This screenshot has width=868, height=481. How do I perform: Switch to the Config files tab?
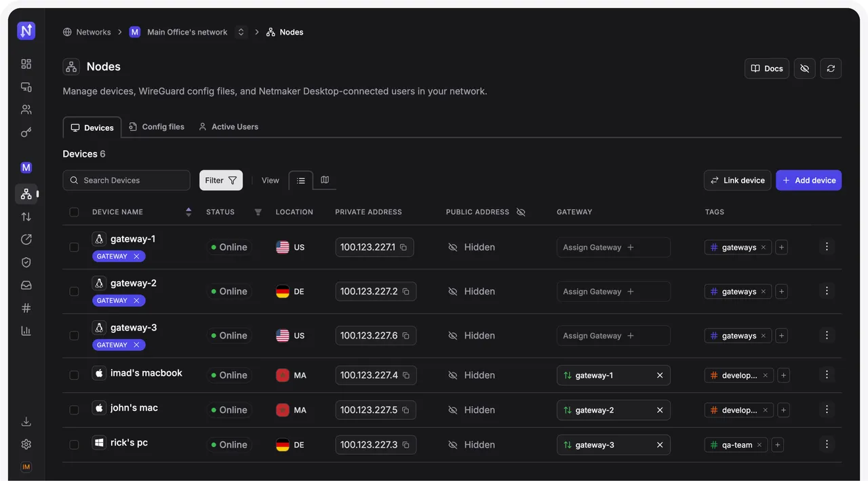(157, 127)
